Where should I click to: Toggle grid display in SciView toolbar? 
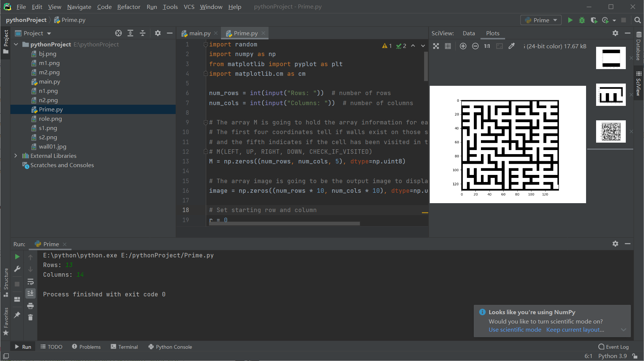coord(448,46)
